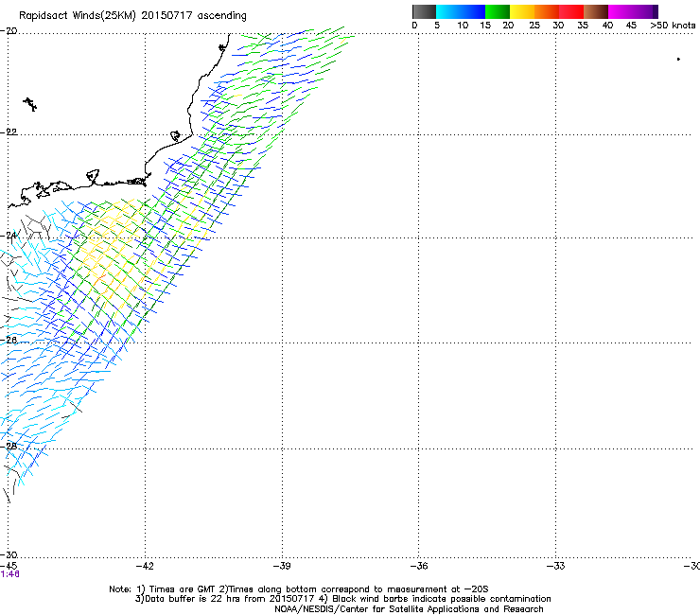Click the 'NOAA/NESDIS/Center for Satellite Applications' credit
This screenshot has width=700, height=615.
pyautogui.click(x=409, y=609)
